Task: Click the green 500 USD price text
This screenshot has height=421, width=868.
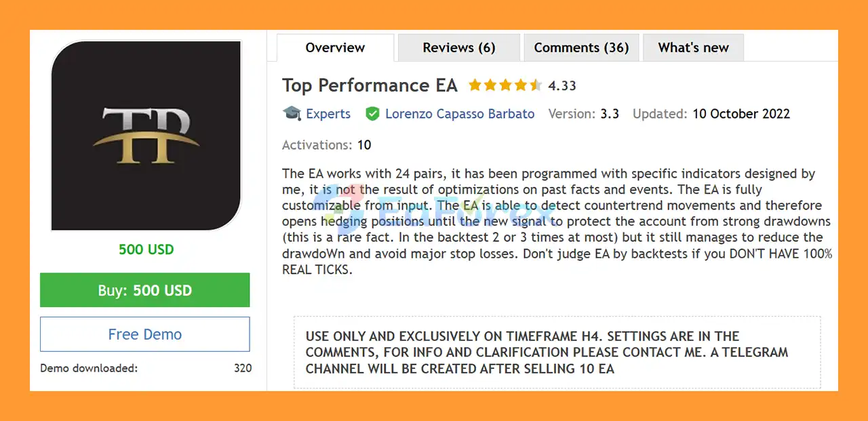Action: (146, 249)
